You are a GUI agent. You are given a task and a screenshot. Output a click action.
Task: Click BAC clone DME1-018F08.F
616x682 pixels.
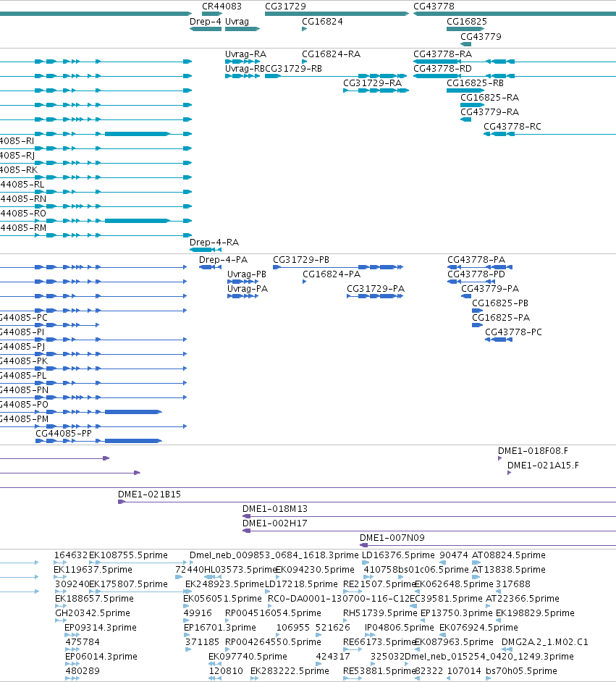(x=533, y=451)
